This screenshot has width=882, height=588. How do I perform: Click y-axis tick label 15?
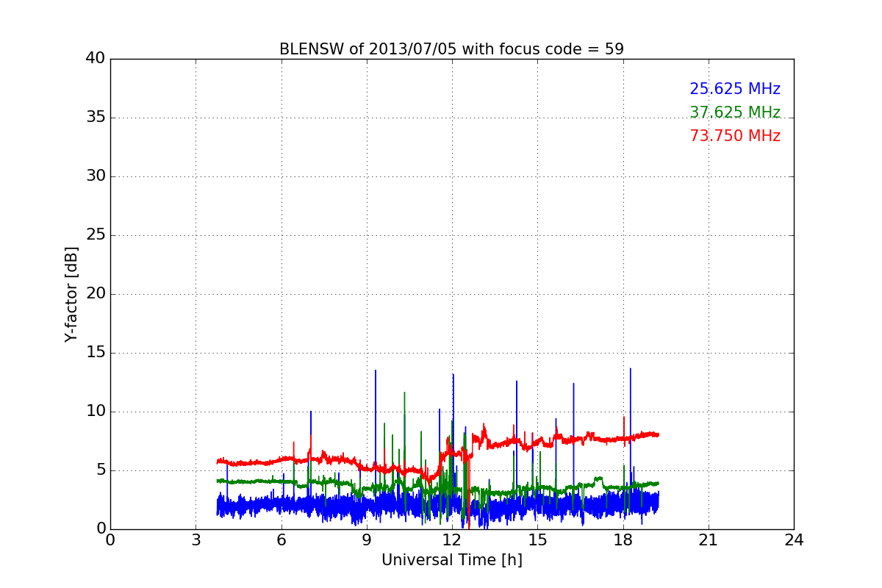coord(96,353)
